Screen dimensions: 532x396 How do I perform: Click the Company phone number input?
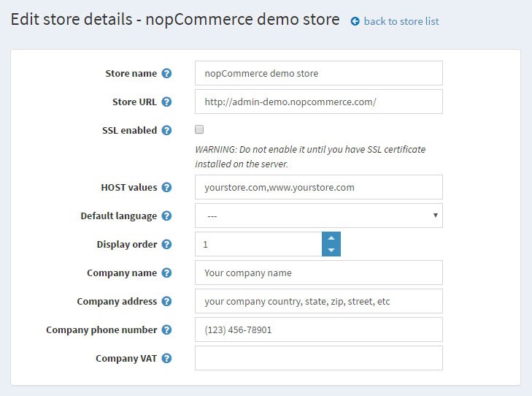[319, 330]
